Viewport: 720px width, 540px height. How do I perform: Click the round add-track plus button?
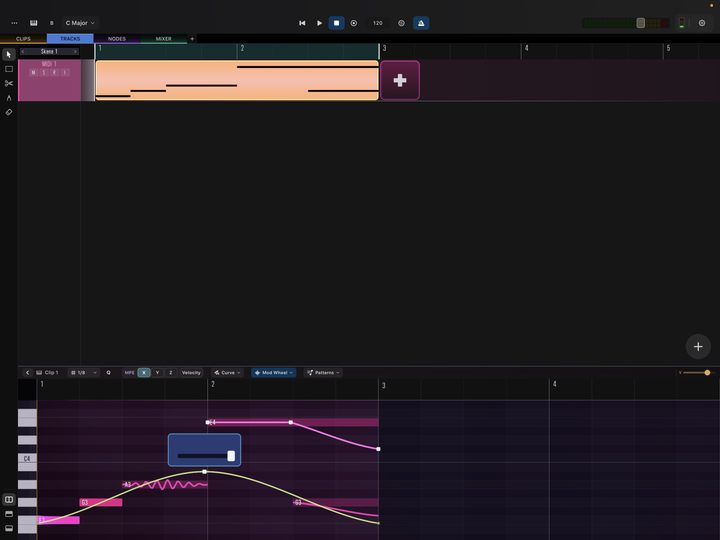pos(698,347)
